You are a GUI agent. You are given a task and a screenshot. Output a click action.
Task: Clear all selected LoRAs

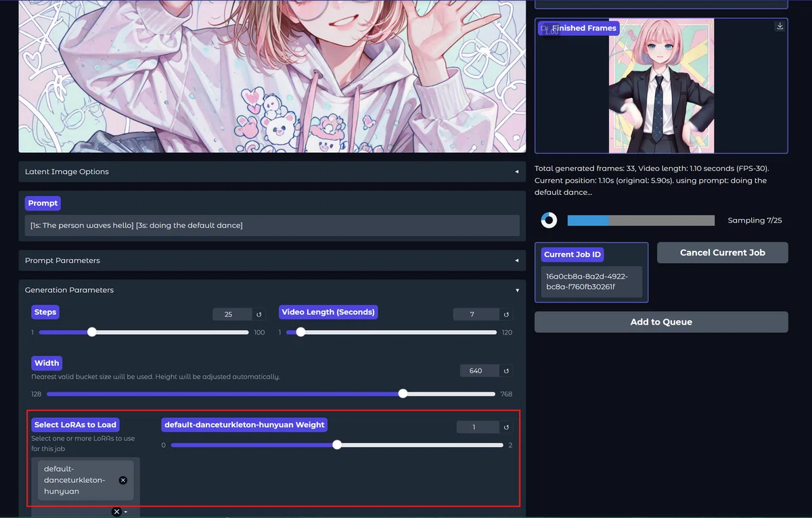116,511
